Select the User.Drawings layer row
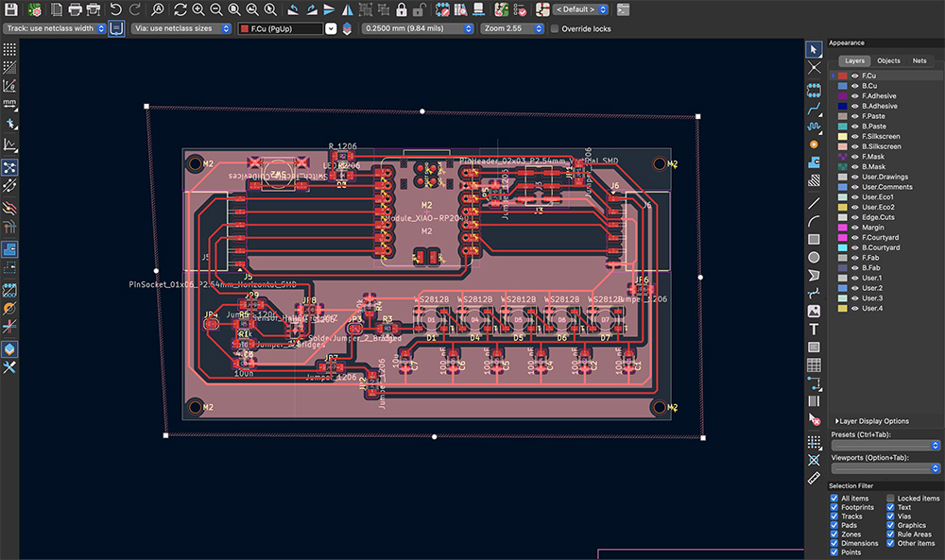The width and height of the screenshot is (945, 560). (885, 177)
